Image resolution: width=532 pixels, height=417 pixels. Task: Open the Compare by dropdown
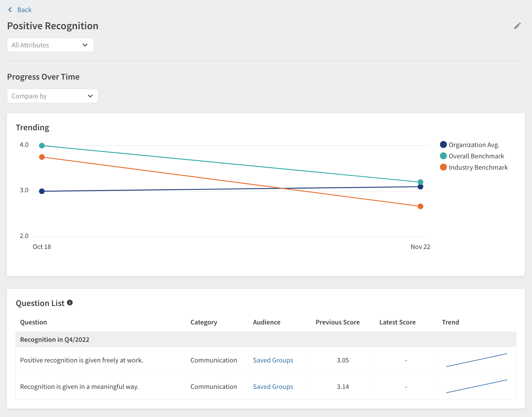tap(52, 96)
